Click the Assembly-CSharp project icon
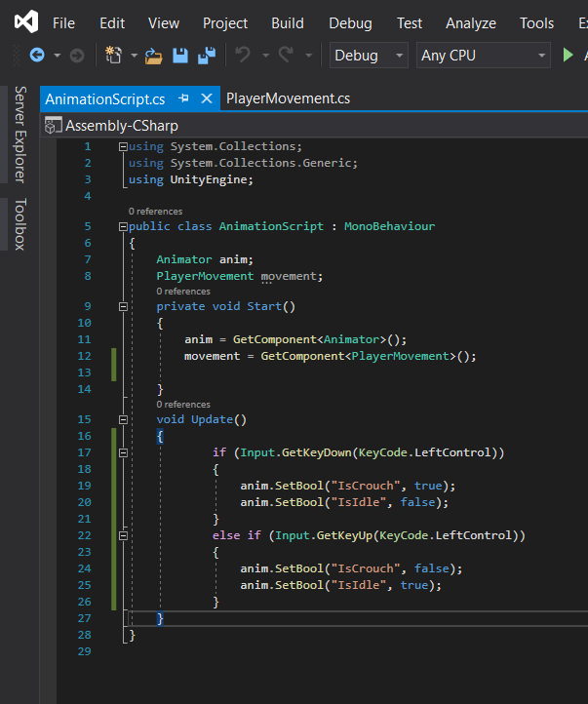The height and width of the screenshot is (704, 588). click(x=53, y=125)
